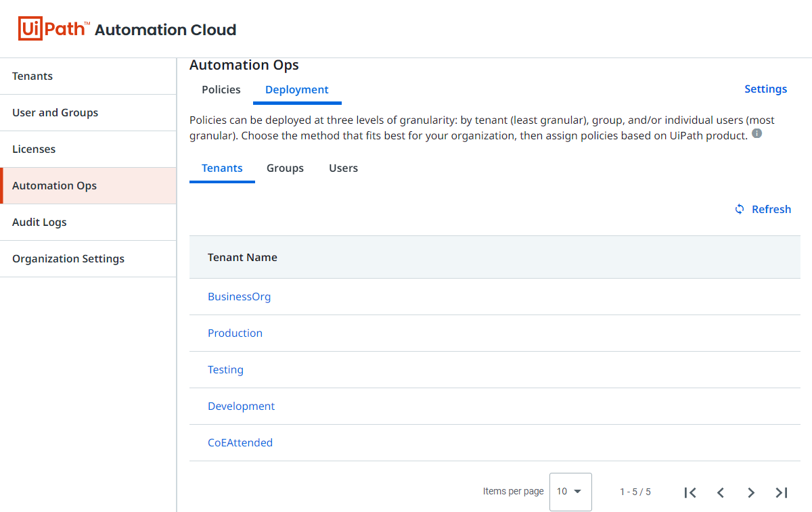Click the Items per page label

tap(514, 492)
